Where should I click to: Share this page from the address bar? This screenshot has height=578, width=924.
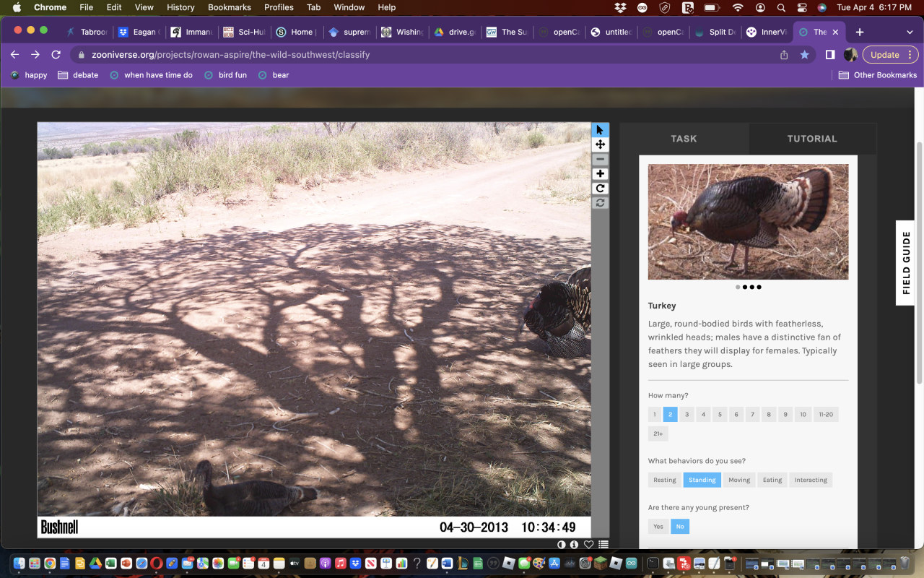coord(784,55)
